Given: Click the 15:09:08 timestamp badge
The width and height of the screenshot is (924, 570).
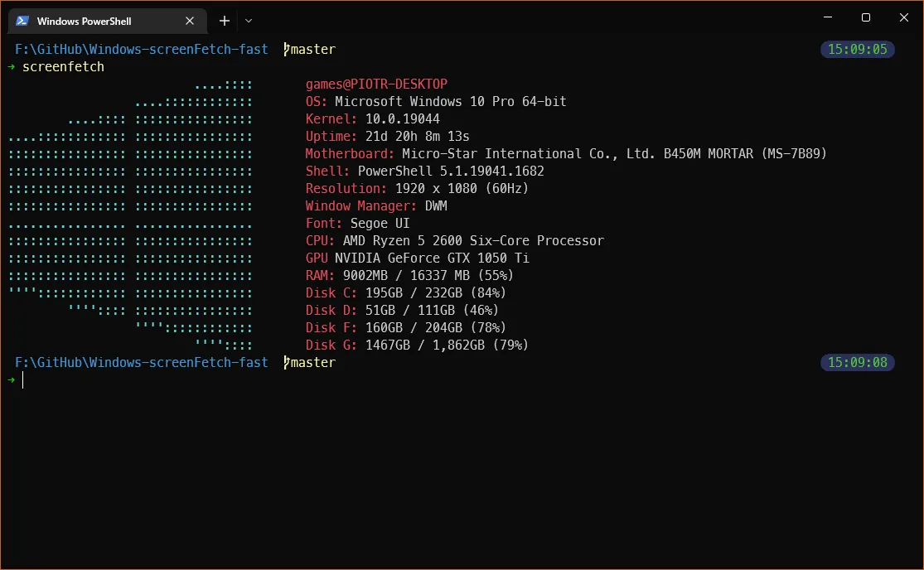Looking at the screenshot, I should tap(858, 363).
